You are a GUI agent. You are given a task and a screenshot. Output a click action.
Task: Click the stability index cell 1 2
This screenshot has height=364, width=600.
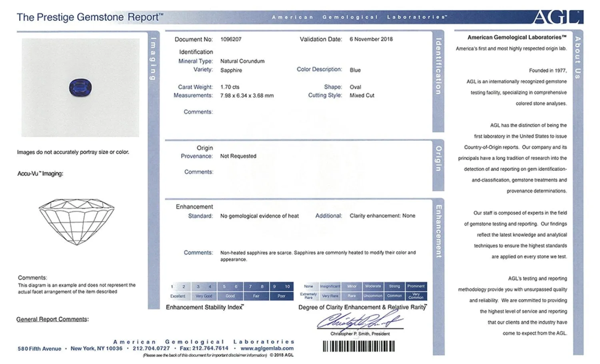pos(178,286)
